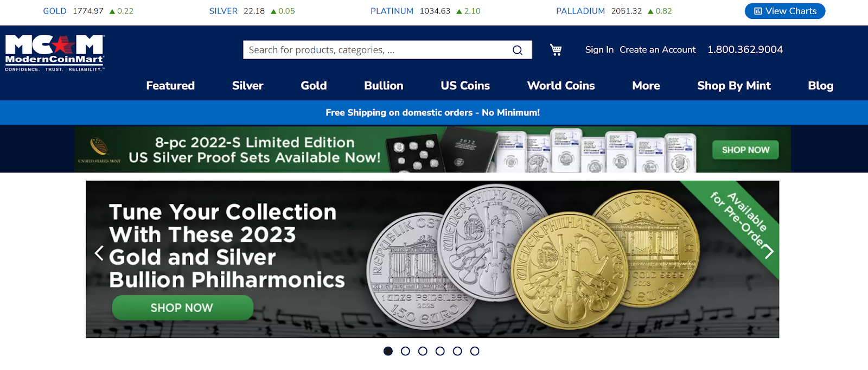Screen dimensions: 868x370
Task: Click the green SHOP NOW Philharmonics button
Action: pos(182,308)
